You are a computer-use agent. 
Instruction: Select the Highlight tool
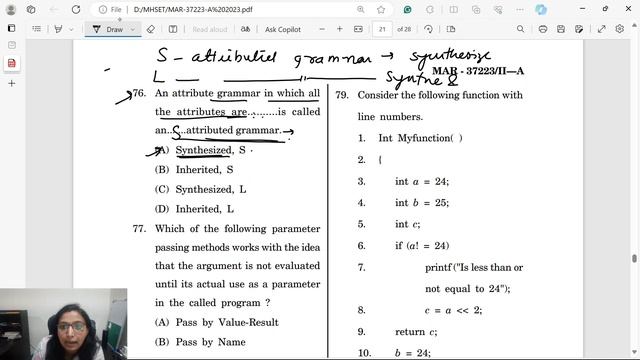coord(58,29)
